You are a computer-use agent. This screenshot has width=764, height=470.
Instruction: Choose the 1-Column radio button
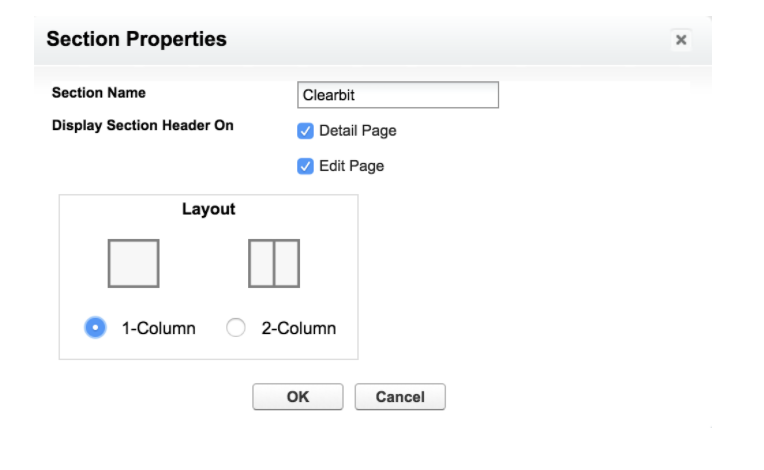pyautogui.click(x=95, y=328)
